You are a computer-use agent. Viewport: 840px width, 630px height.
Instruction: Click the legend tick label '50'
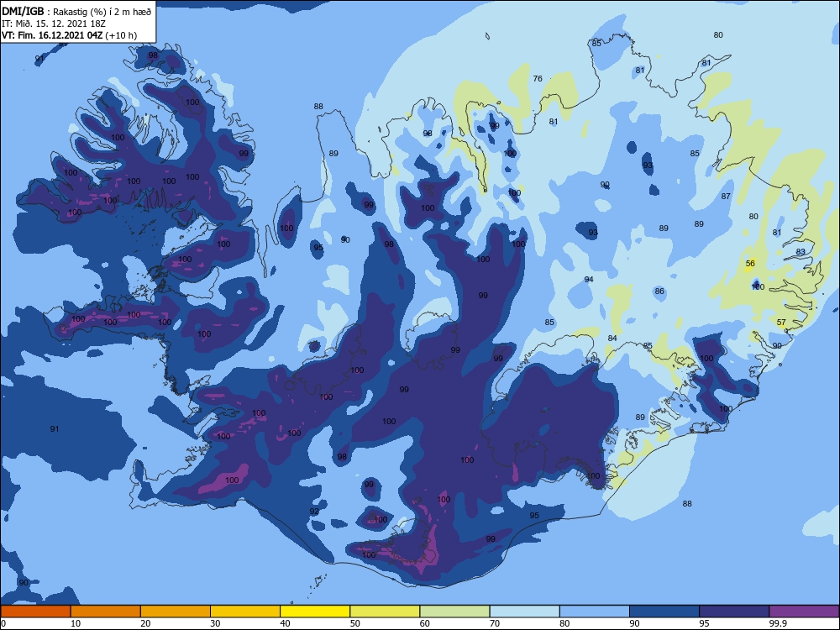354,623
